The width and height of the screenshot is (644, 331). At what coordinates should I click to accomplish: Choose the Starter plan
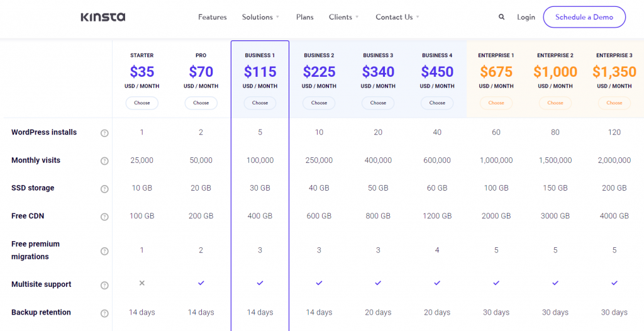tap(142, 103)
